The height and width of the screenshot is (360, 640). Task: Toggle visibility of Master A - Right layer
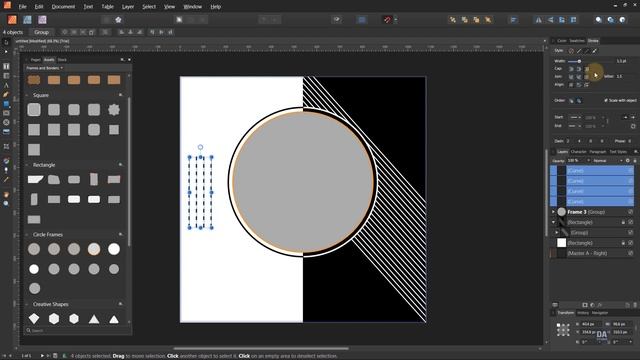pyautogui.click(x=631, y=253)
